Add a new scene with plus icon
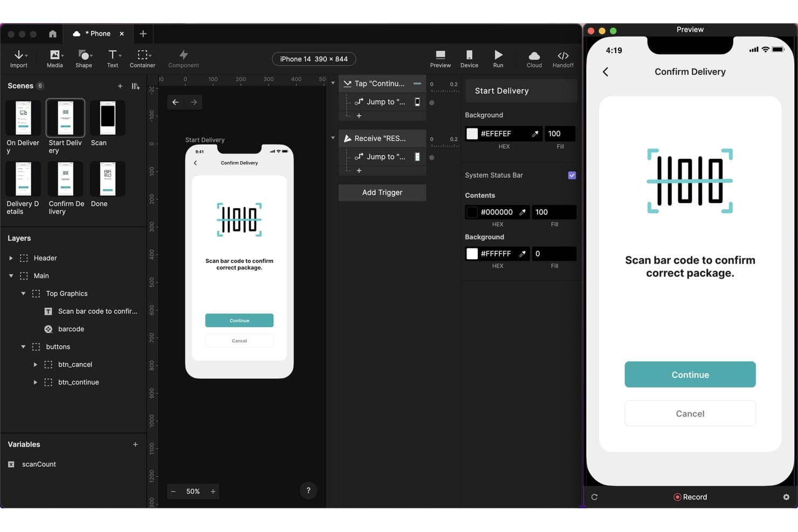 [x=120, y=86]
